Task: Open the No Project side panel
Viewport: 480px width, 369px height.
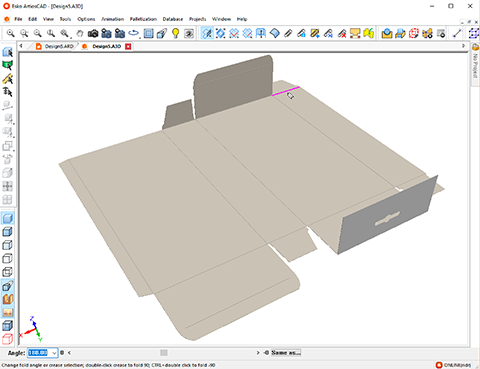Action: [475, 65]
